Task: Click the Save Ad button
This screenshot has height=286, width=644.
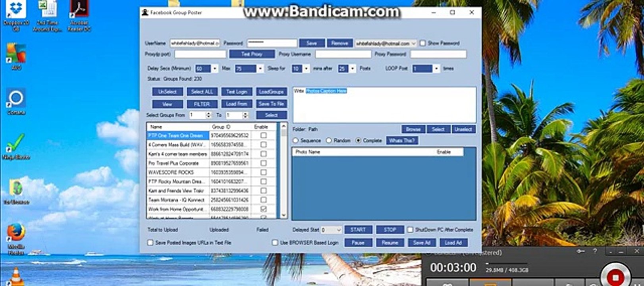Action: 422,243
